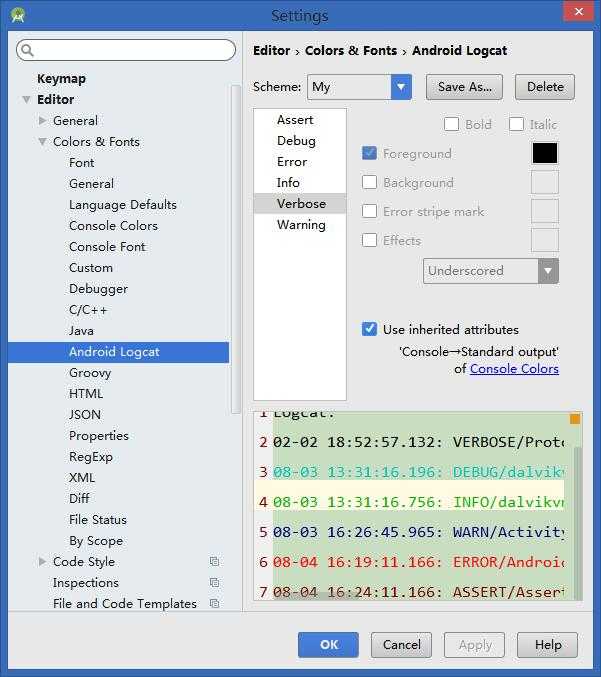Select Properties color settings

point(99,436)
